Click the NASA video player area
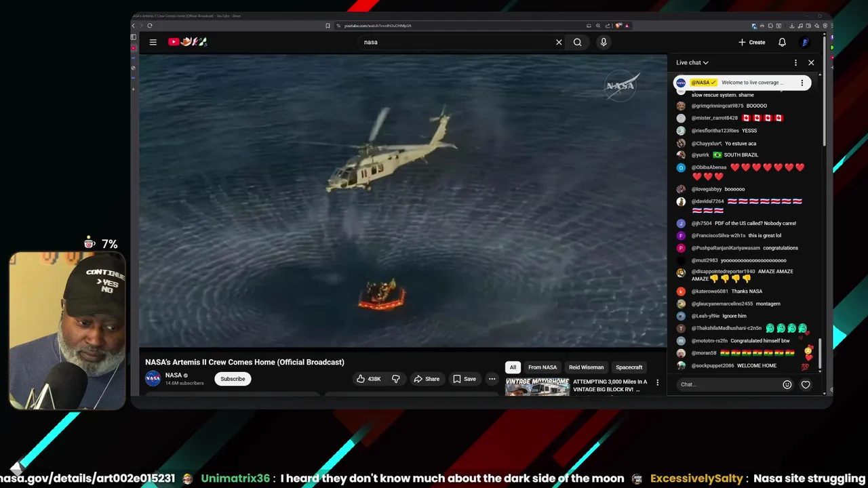 click(x=403, y=201)
